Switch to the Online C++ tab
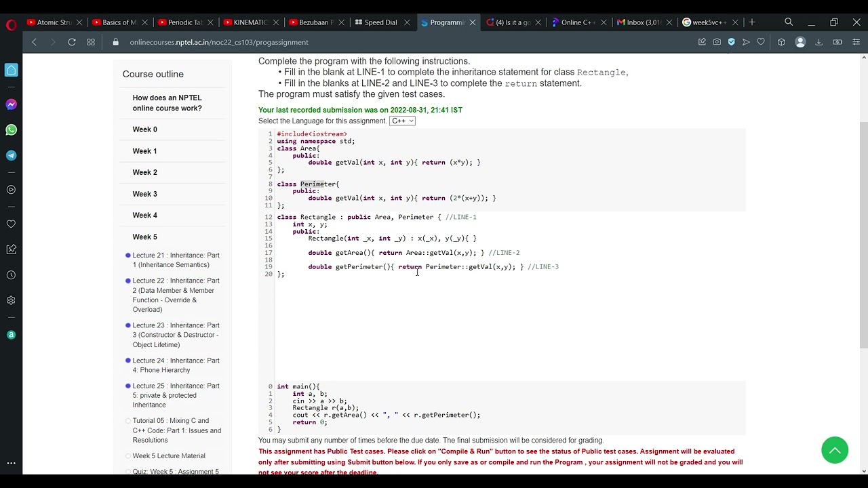The width and height of the screenshot is (868, 488). tap(578, 22)
